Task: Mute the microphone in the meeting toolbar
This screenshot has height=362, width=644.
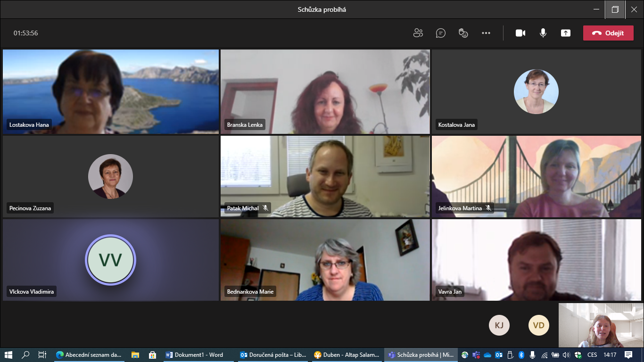Action: pyautogui.click(x=543, y=33)
